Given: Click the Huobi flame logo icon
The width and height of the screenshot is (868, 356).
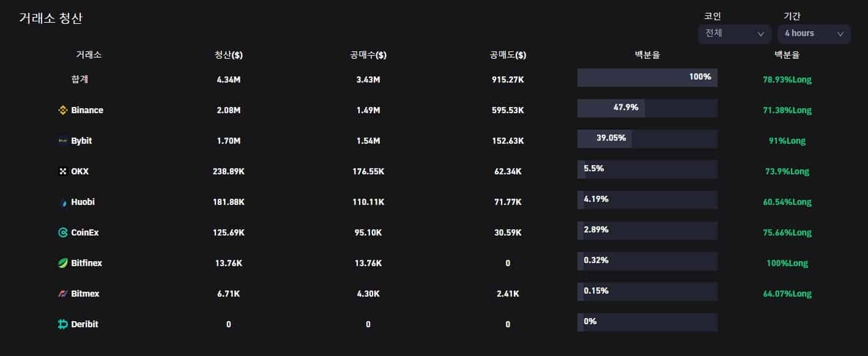Looking at the screenshot, I should (x=64, y=202).
